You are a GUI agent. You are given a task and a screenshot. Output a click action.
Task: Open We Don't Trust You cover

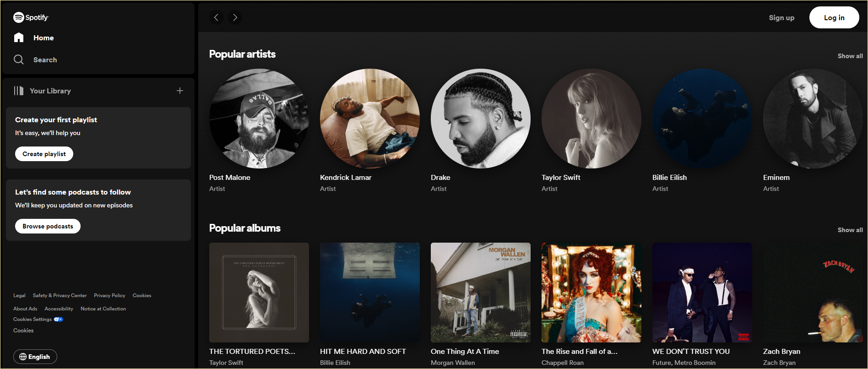[702, 293]
